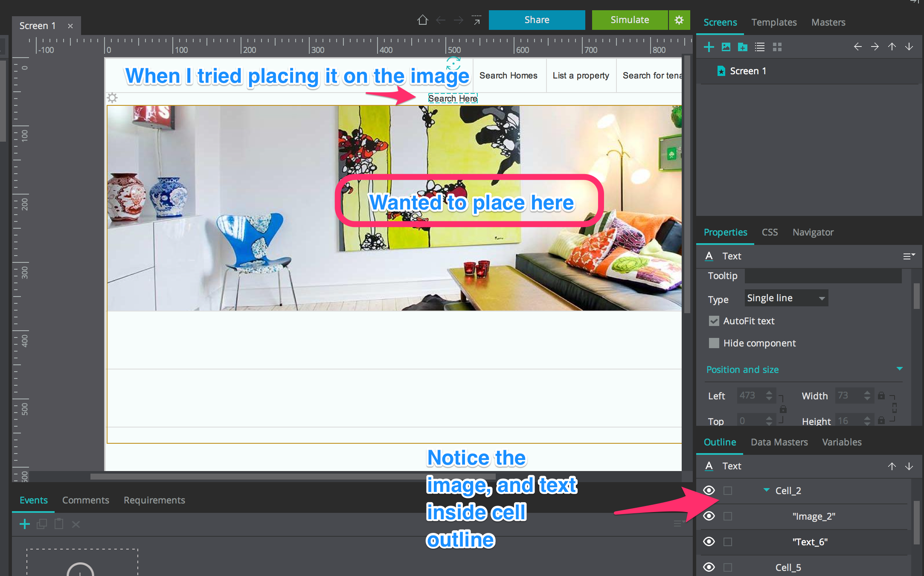Click the canvas gear icon near the image
This screenshot has width=924, height=576.
(x=112, y=98)
